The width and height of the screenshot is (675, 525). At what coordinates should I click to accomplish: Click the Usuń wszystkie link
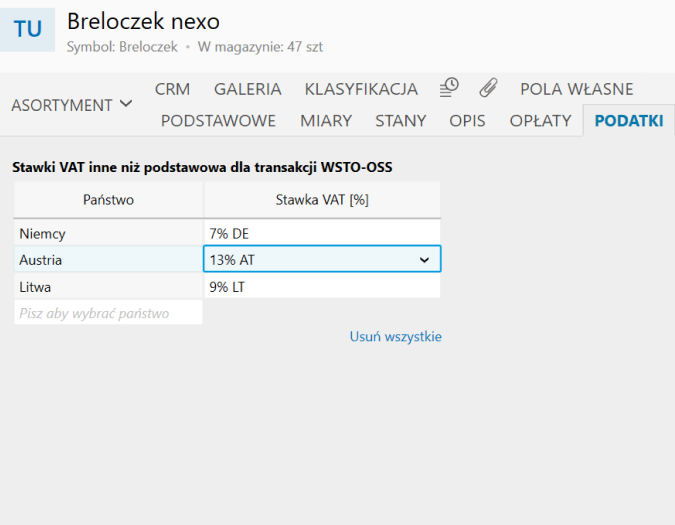(x=395, y=337)
